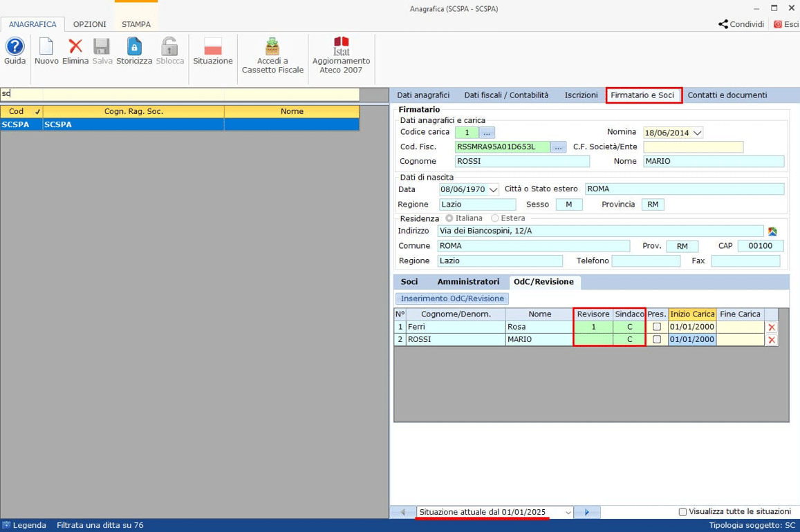800x532 pixels.
Task: Delete the ROSSI MARIO row
Action: coord(772,340)
